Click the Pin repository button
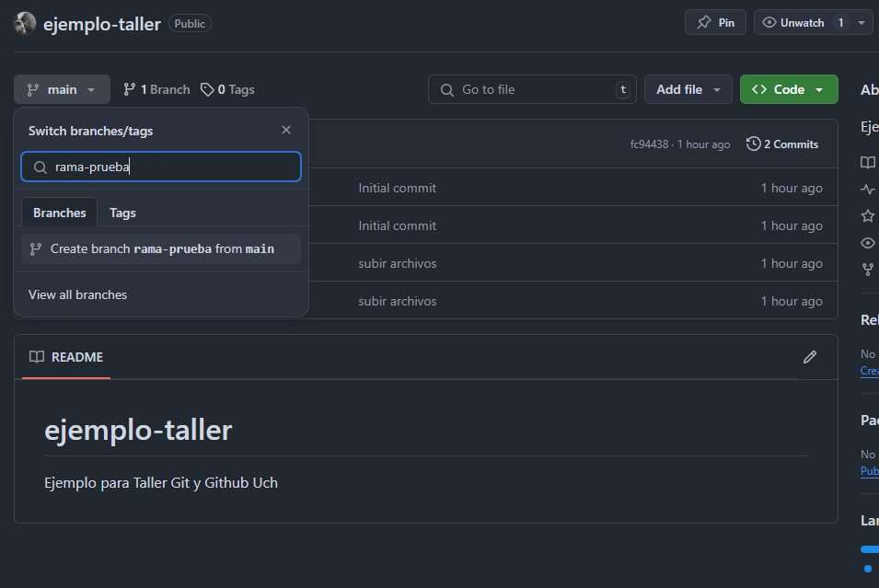This screenshot has height=588, width=879. (715, 22)
